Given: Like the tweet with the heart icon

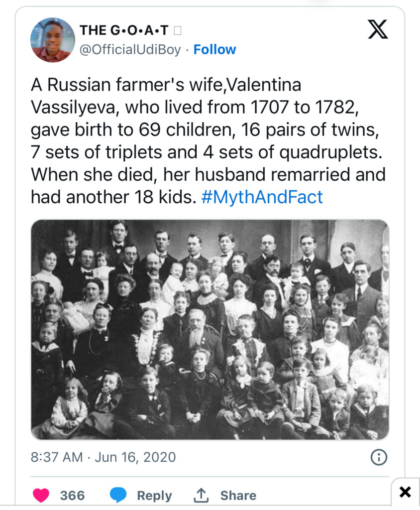Looking at the screenshot, I should (41, 495).
